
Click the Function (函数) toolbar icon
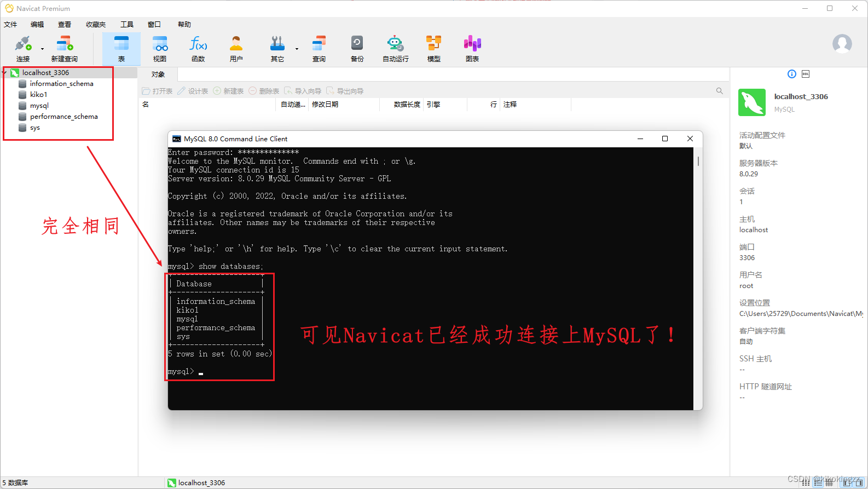[x=198, y=48]
